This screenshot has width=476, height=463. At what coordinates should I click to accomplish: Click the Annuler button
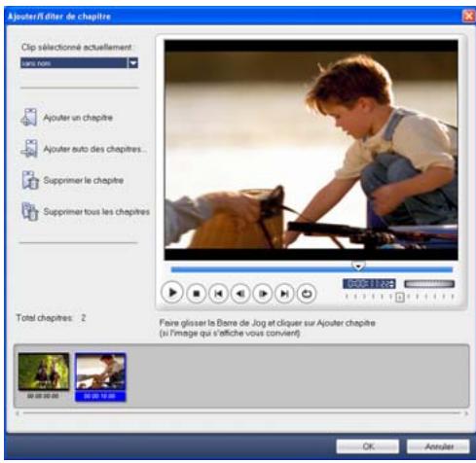point(438,446)
